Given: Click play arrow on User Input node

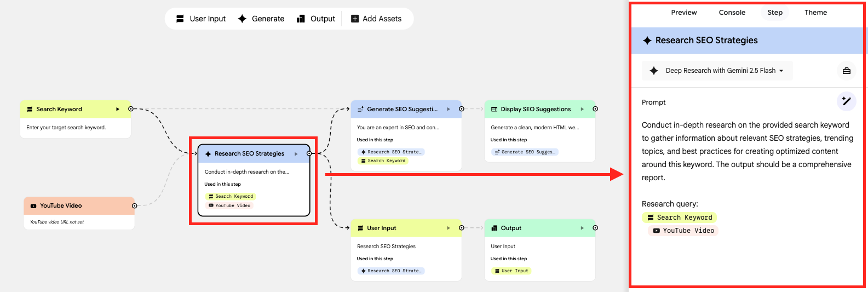Looking at the screenshot, I should (449, 228).
